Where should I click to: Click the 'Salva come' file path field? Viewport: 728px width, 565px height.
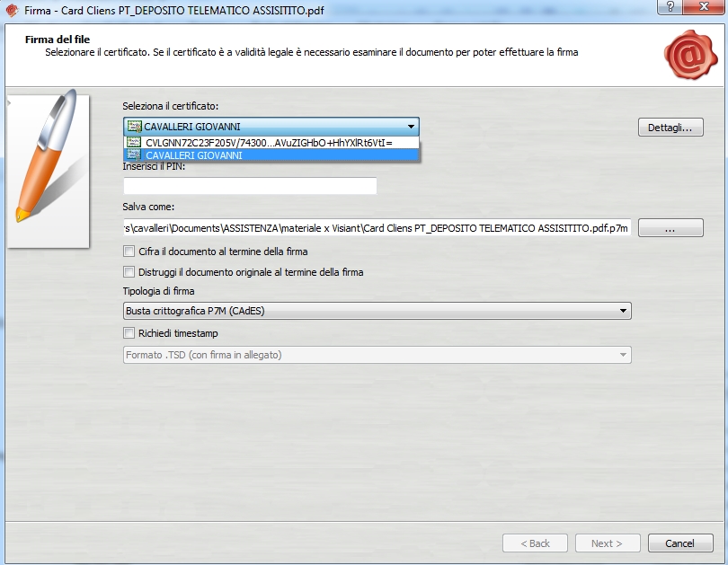(x=377, y=228)
